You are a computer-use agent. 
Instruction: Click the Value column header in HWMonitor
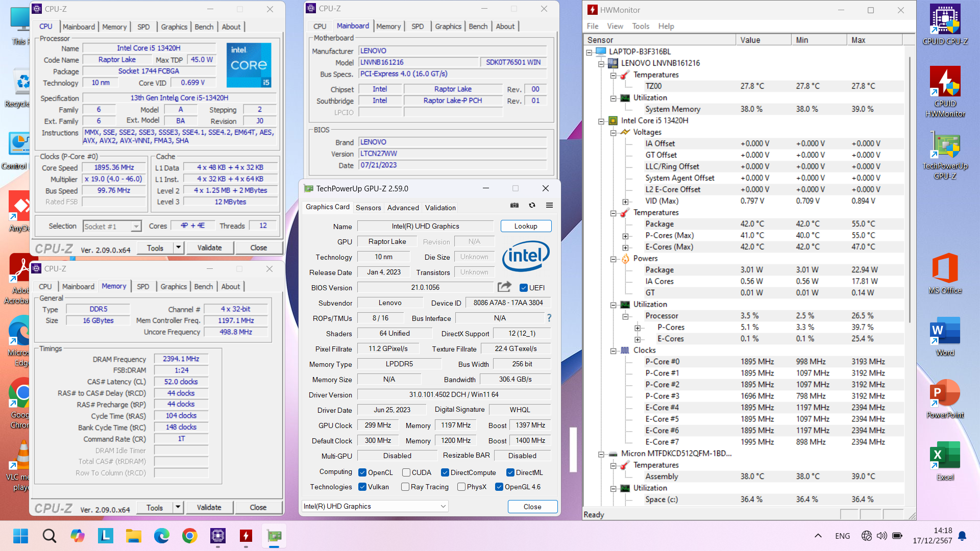click(763, 40)
